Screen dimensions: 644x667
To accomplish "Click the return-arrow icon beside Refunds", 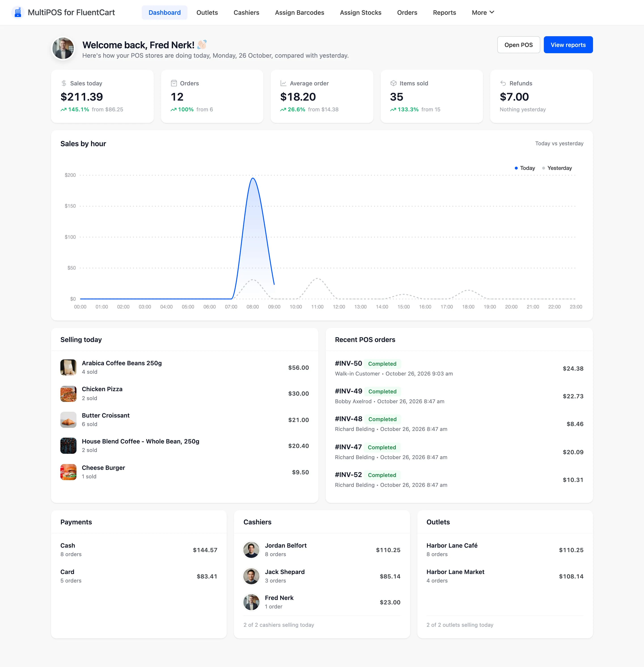I will pyautogui.click(x=503, y=83).
